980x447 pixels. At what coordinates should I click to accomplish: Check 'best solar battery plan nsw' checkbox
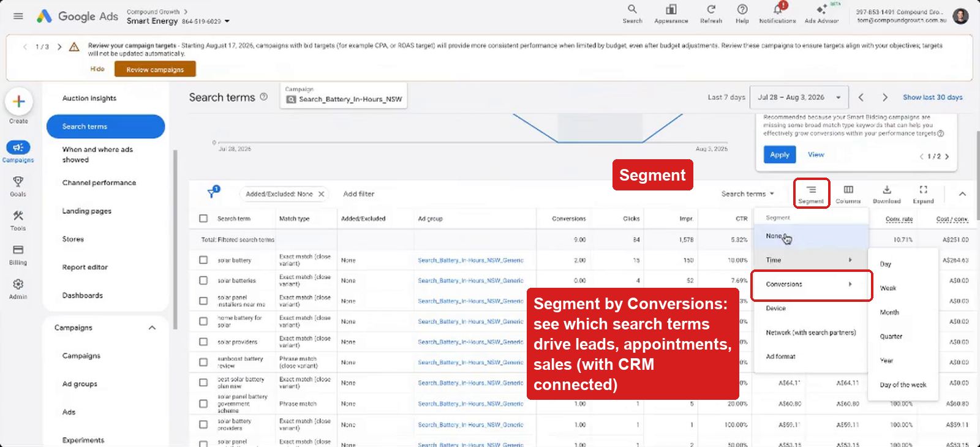click(203, 382)
